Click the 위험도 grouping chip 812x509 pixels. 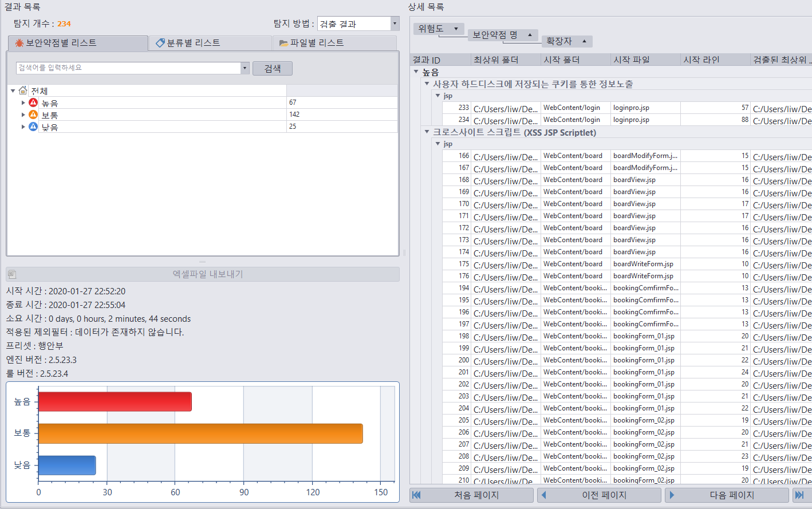click(x=439, y=29)
